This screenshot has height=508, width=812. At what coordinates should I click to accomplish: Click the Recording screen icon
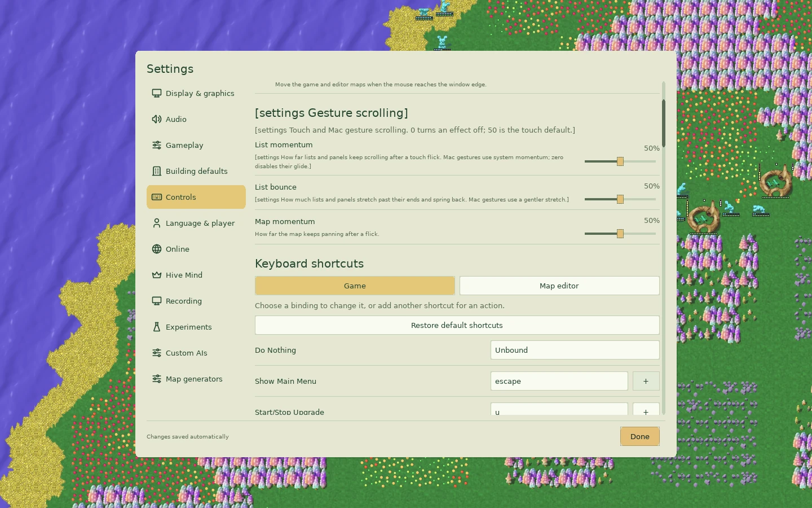(157, 301)
